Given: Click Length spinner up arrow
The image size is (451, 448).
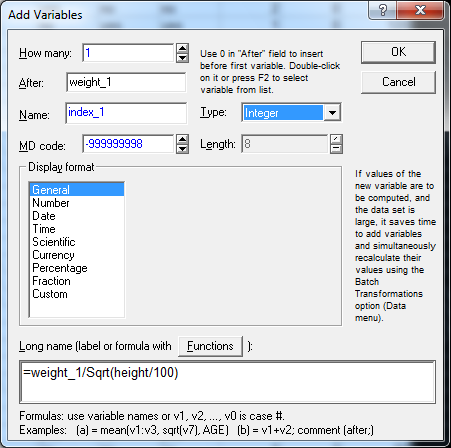Looking at the screenshot, I should pos(336,139).
